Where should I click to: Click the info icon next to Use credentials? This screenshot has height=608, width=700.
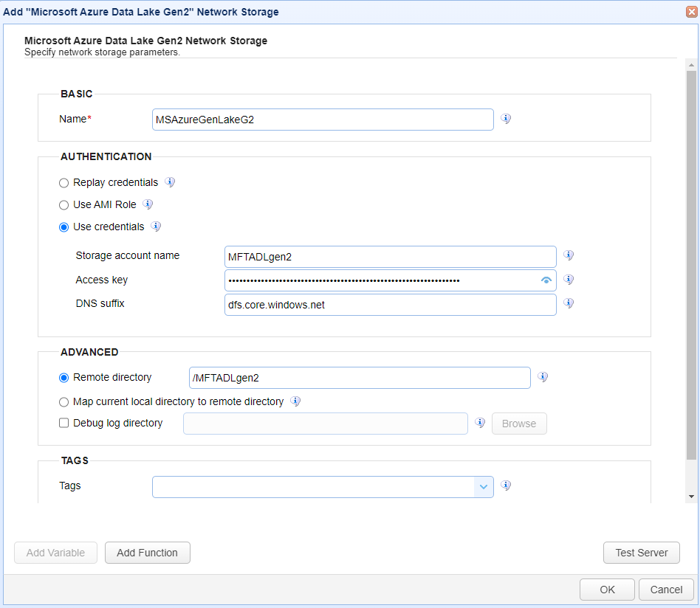coord(155,227)
